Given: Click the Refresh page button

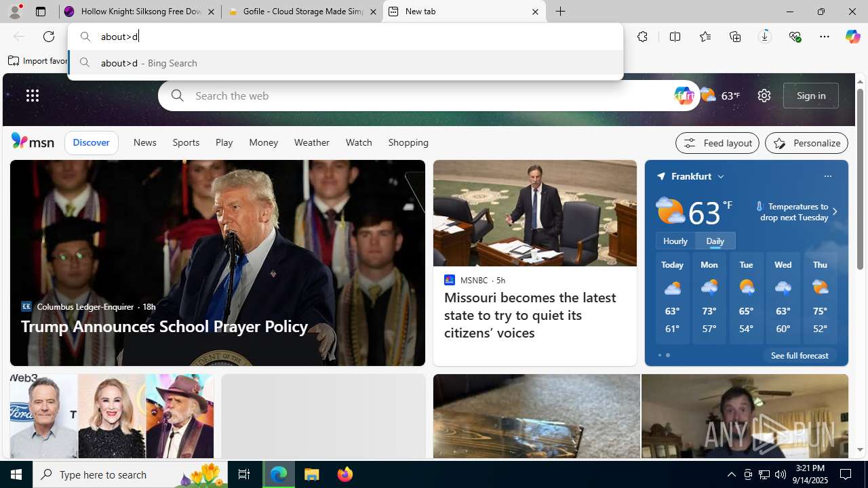Looking at the screenshot, I should (49, 37).
